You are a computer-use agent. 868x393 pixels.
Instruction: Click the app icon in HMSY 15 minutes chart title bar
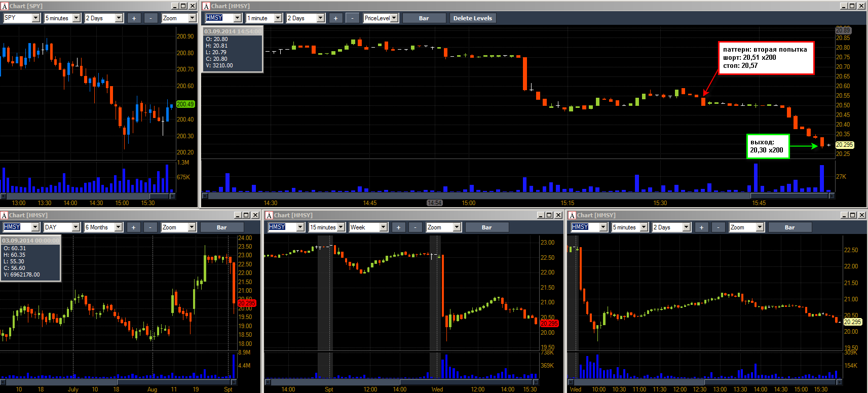pyautogui.click(x=269, y=215)
